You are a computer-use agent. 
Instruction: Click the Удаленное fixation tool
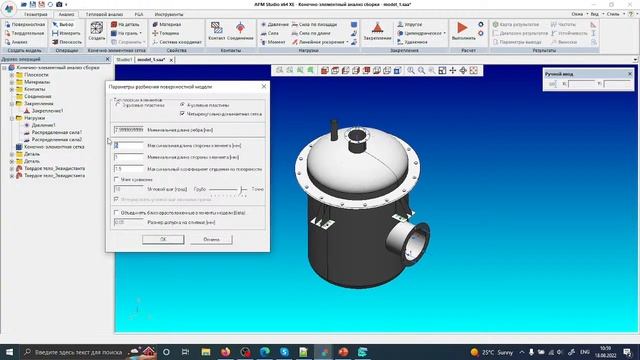[x=412, y=42]
